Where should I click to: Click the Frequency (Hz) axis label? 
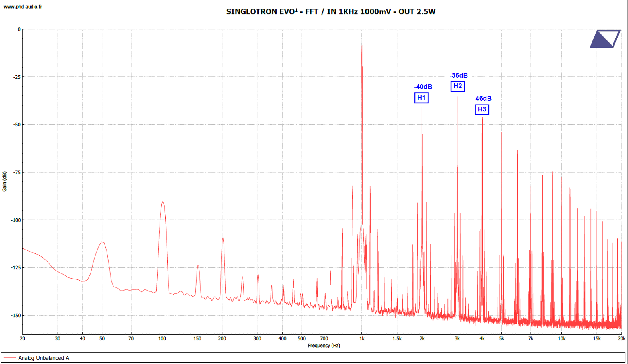pos(324,345)
